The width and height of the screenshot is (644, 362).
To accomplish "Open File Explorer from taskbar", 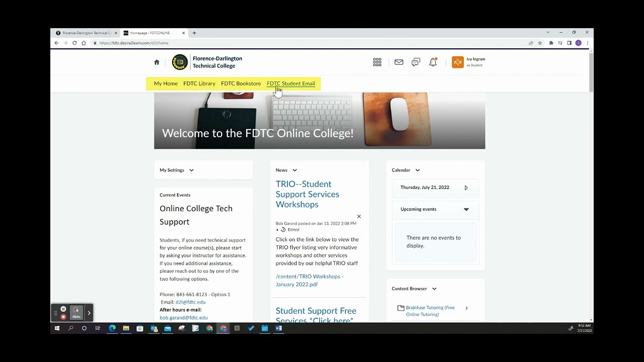I will pyautogui.click(x=126, y=328).
